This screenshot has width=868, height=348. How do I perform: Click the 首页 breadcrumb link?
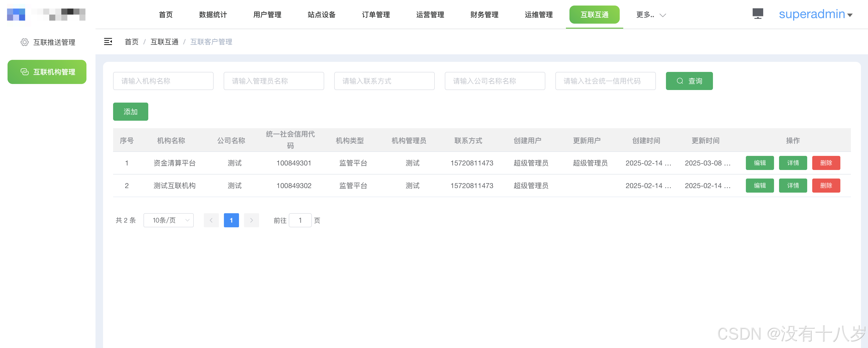[131, 42]
